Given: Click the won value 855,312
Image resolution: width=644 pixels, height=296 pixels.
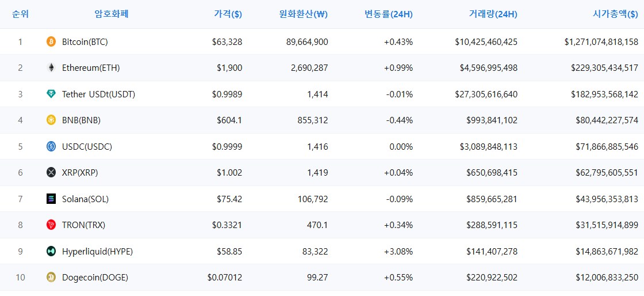Looking at the screenshot, I should [313, 120].
